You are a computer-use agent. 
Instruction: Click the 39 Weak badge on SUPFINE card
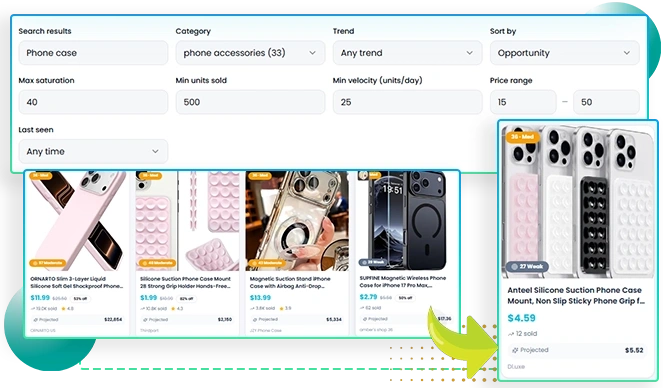click(x=373, y=262)
